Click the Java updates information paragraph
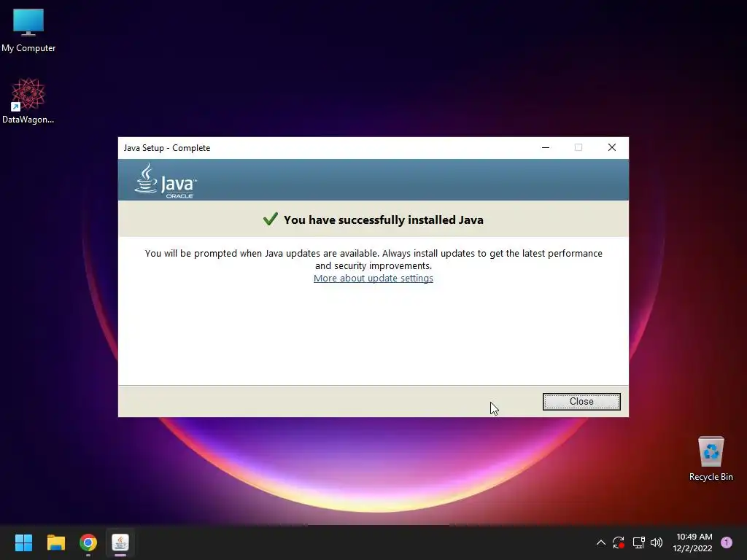 (x=373, y=260)
